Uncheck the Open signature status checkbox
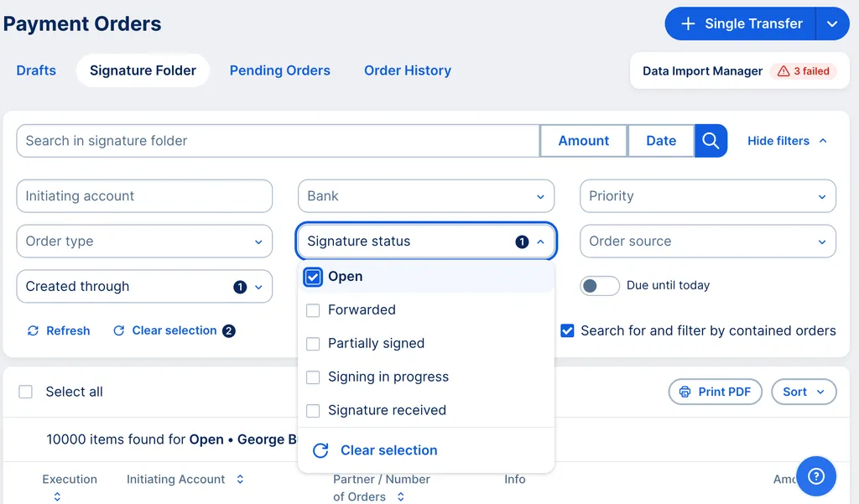This screenshot has width=859, height=504. point(313,276)
